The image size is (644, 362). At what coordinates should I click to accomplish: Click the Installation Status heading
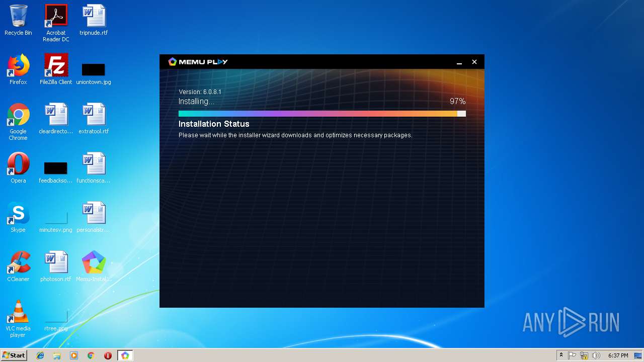coord(214,124)
